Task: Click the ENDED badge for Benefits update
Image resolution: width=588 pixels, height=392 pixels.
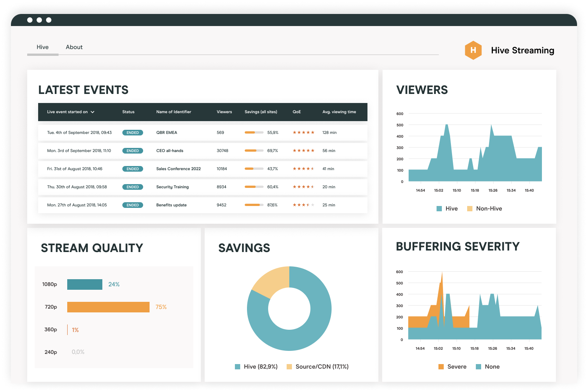Action: point(133,205)
